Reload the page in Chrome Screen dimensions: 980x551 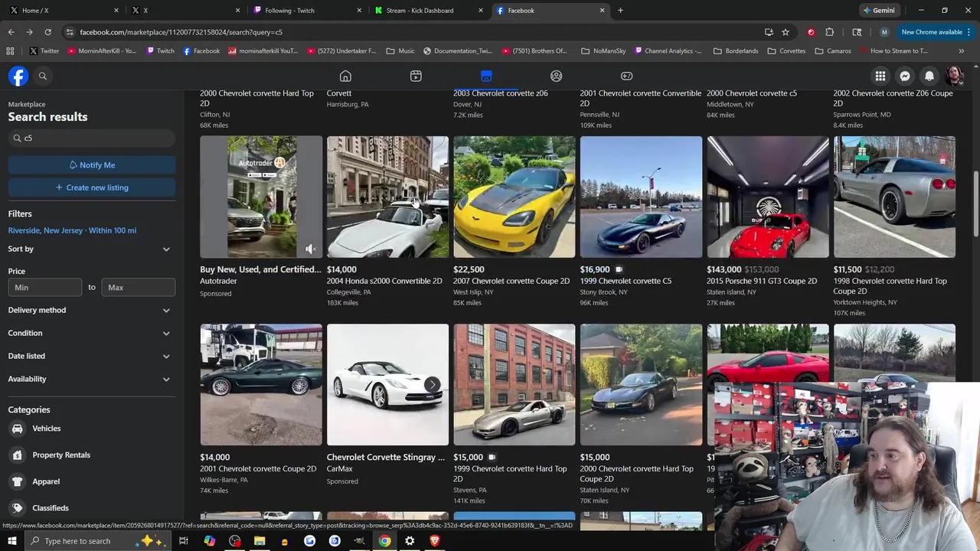pos(47,32)
